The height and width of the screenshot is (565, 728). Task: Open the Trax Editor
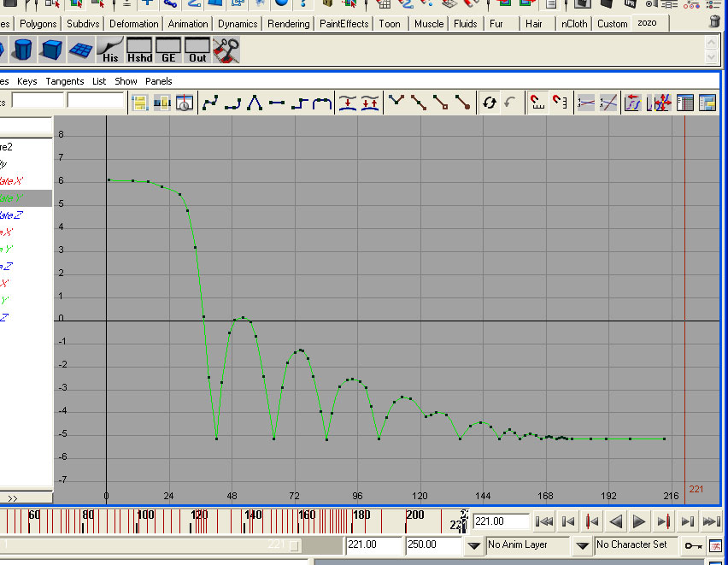[707, 103]
